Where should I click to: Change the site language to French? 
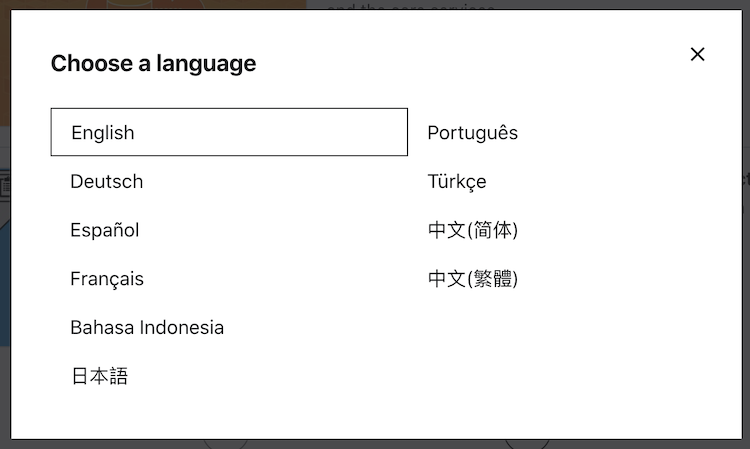107,279
